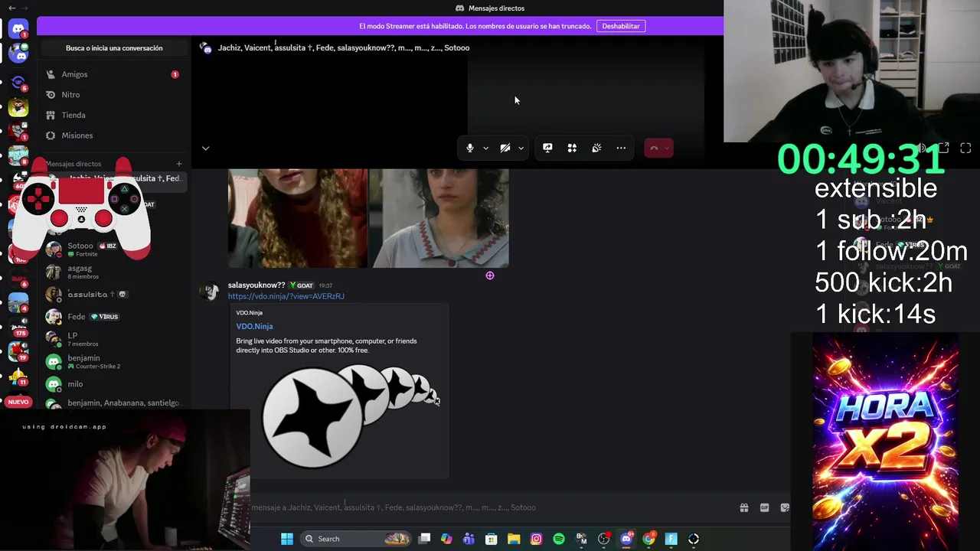Focus the Busca o inicia una conversación field
The height and width of the screenshot is (551, 980).
click(x=114, y=48)
